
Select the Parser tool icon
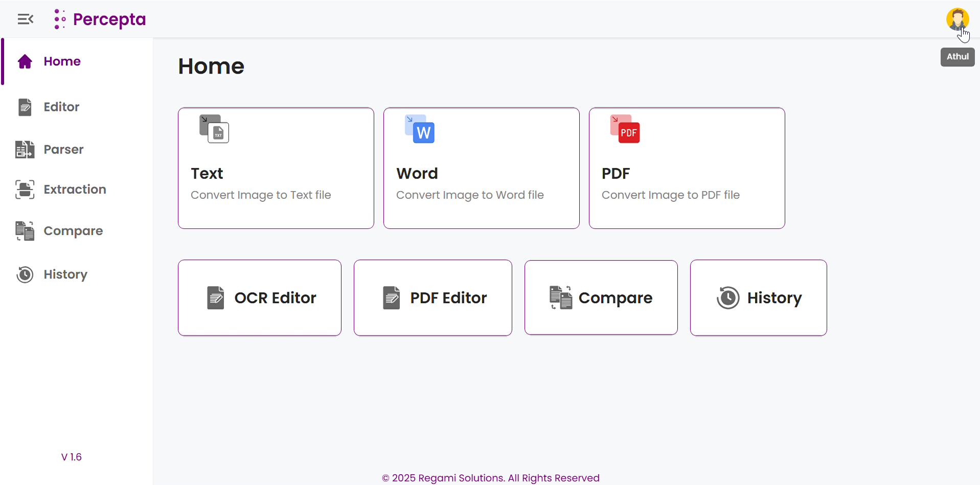[24, 149]
